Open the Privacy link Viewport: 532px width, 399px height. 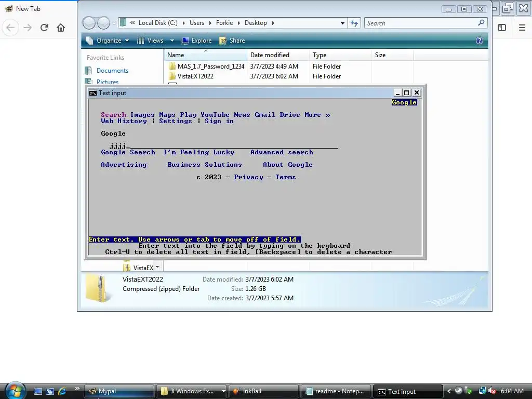tap(248, 177)
